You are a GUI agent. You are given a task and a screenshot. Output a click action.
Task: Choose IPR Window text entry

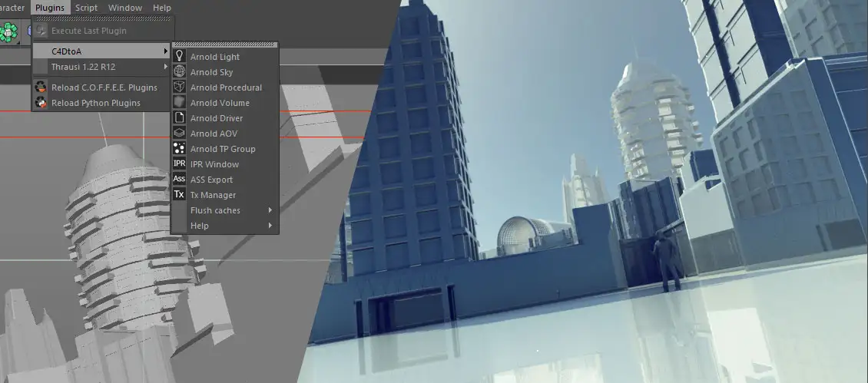click(215, 164)
